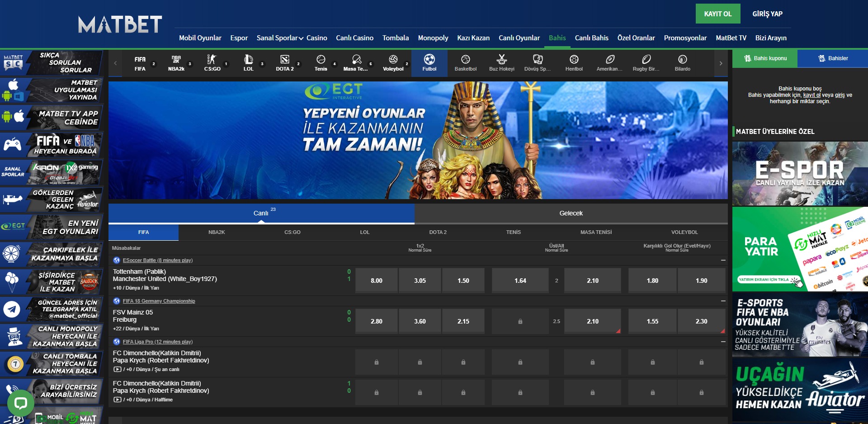Screen dimensions: 868x424
Task: Toggle the 2.30 odds on Mainz match
Action: point(701,321)
